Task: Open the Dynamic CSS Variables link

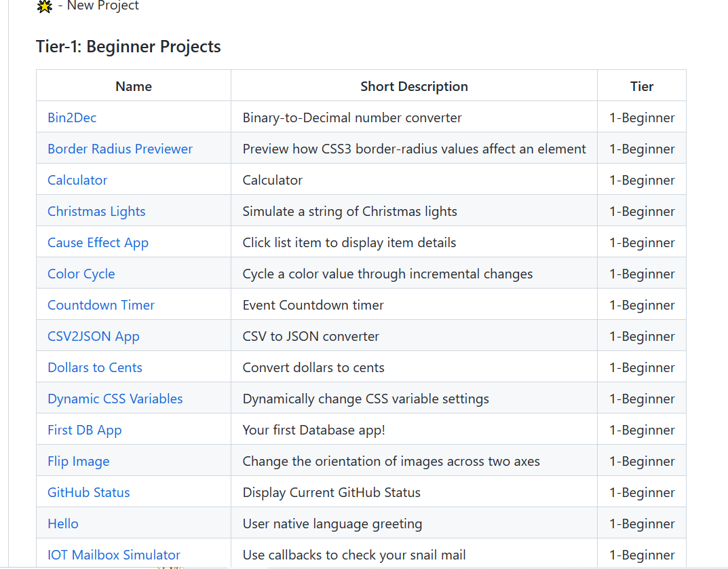Action: [x=115, y=399]
